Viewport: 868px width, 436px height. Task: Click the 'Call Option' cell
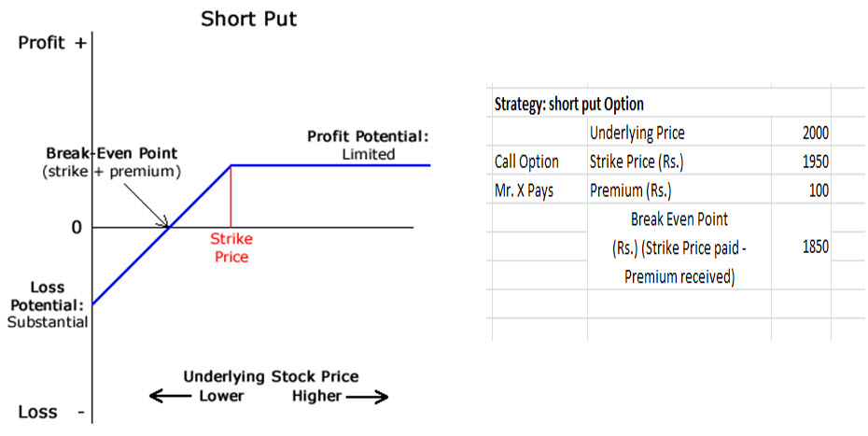[539, 162]
